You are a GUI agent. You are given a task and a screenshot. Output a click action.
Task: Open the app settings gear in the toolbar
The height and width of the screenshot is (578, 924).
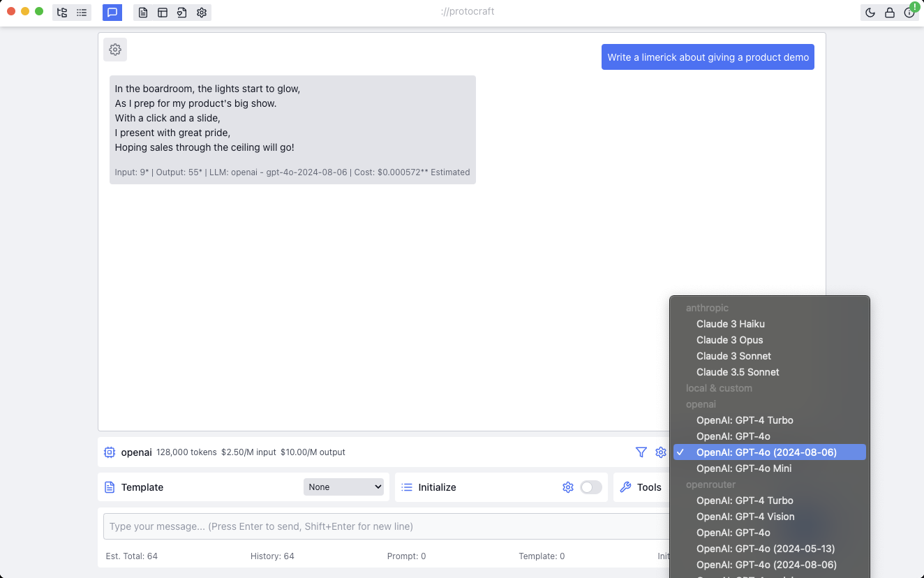tap(202, 12)
